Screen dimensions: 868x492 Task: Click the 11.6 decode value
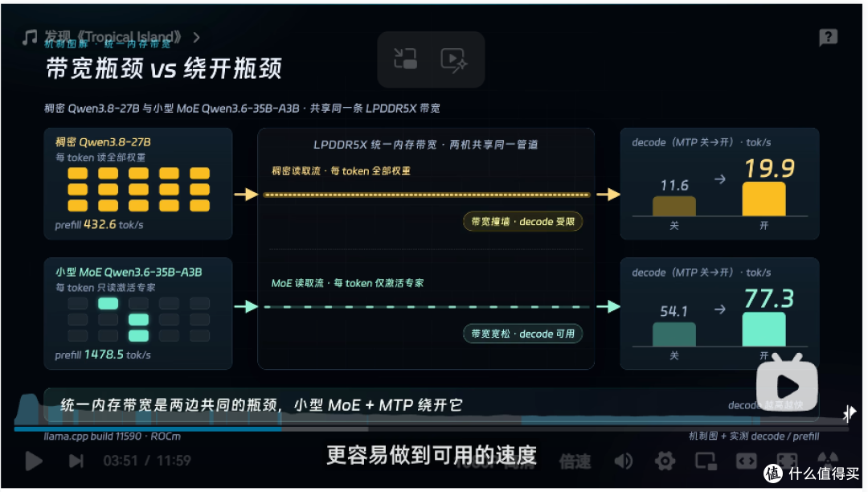(x=674, y=186)
